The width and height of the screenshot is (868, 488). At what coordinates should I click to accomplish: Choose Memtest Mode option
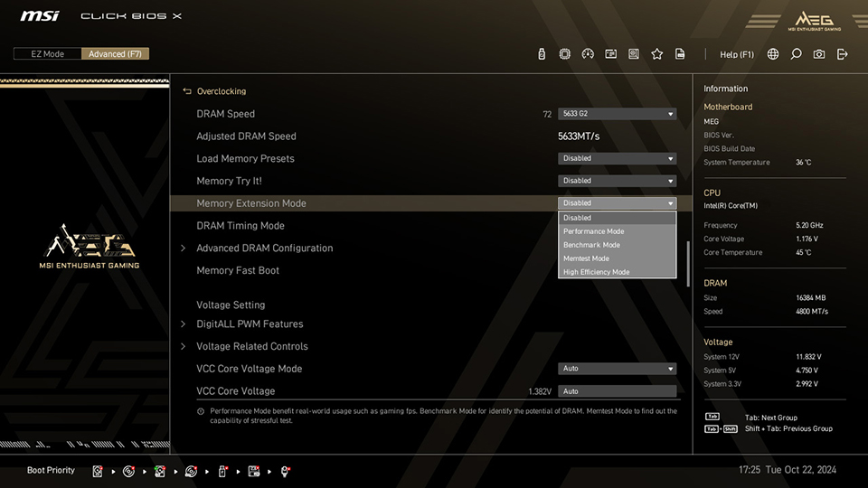coord(618,258)
